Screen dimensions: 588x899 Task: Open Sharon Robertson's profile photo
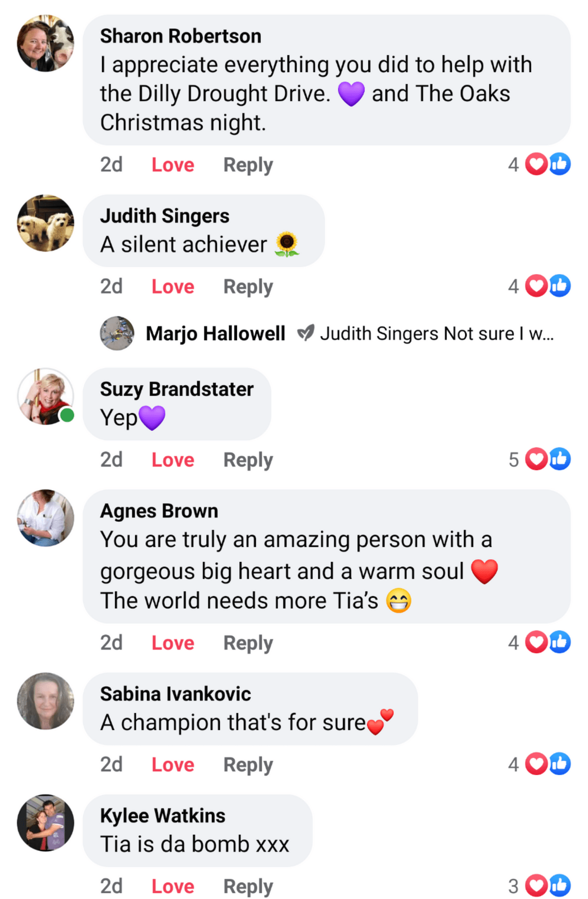[x=46, y=43]
